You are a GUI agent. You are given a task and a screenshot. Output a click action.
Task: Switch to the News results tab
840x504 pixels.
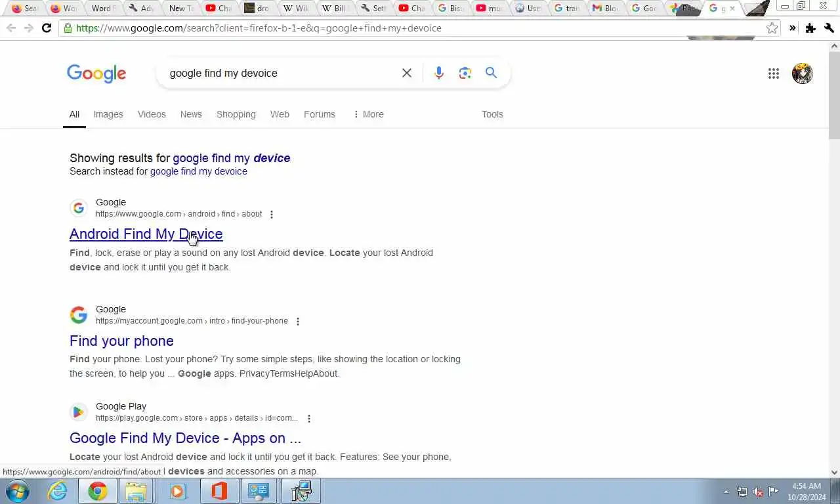191,114
